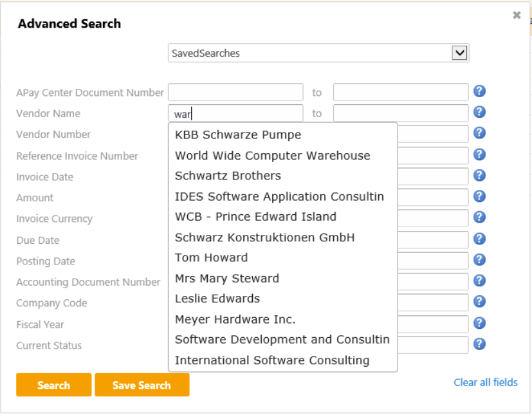Screen dimensions: 532x415
Task: Select KBB Schwarze Pumpe suggestion
Action: (238, 134)
